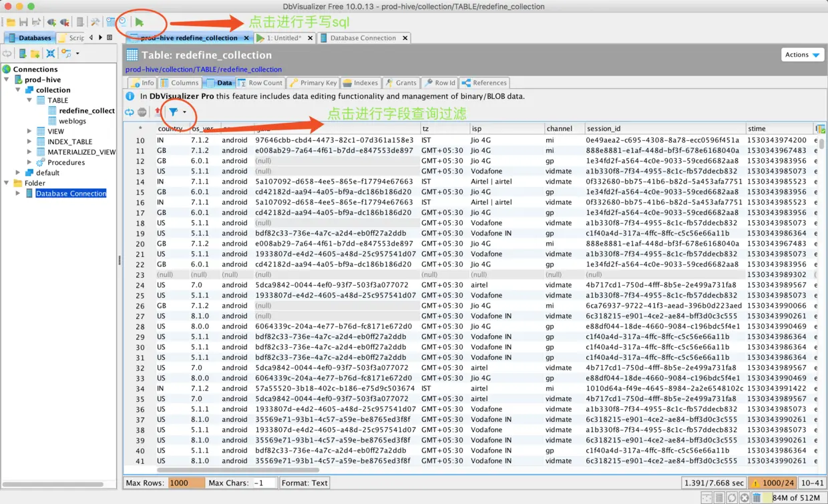This screenshot has height=504, width=828.
Task: Click the orange warning 1000/24 indicator
Action: (x=772, y=483)
